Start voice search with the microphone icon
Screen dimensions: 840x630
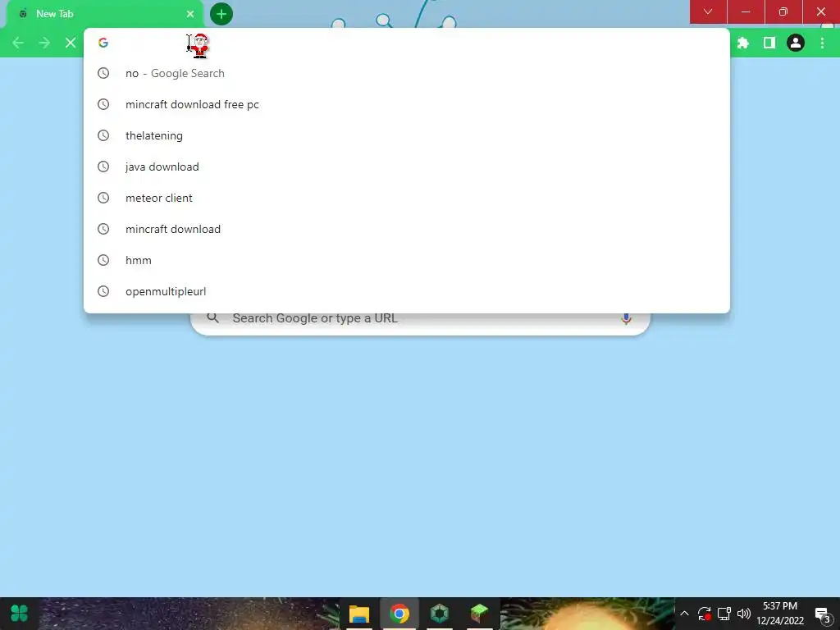tap(626, 318)
